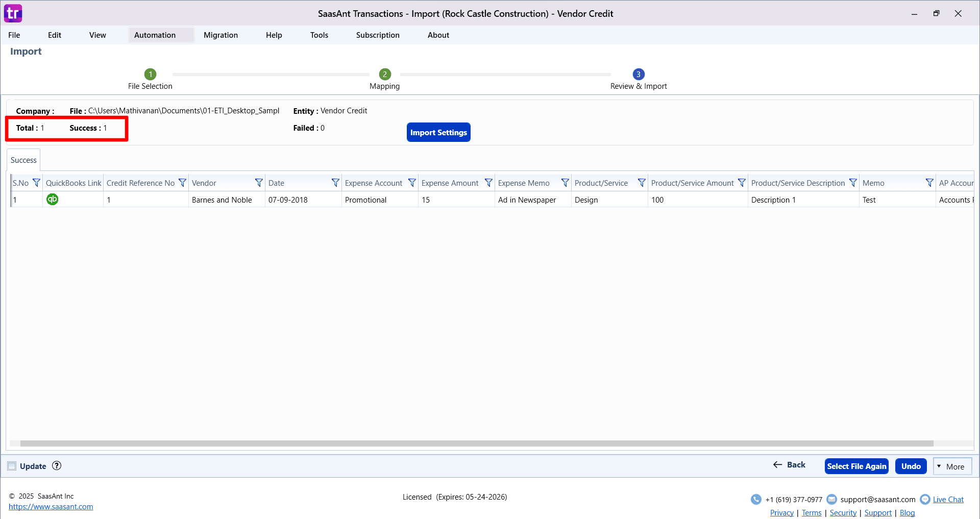Select the Promotional expense account cell
The image size is (980, 519).
pos(380,200)
